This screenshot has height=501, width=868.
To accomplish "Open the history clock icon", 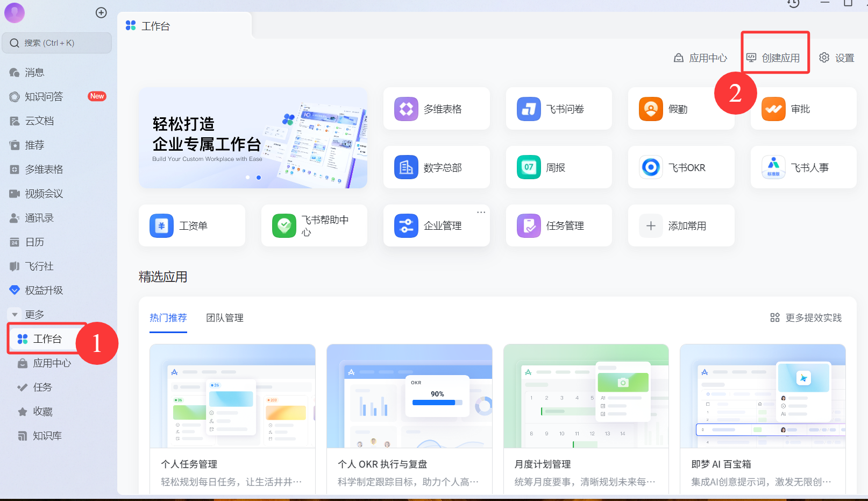I will [x=793, y=3].
